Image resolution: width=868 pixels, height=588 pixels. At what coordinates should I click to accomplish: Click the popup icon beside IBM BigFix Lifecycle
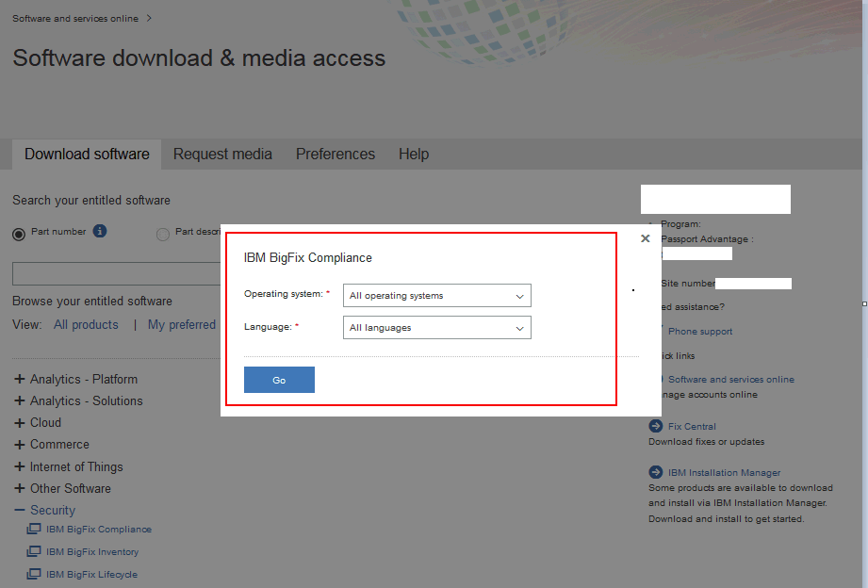click(34, 574)
